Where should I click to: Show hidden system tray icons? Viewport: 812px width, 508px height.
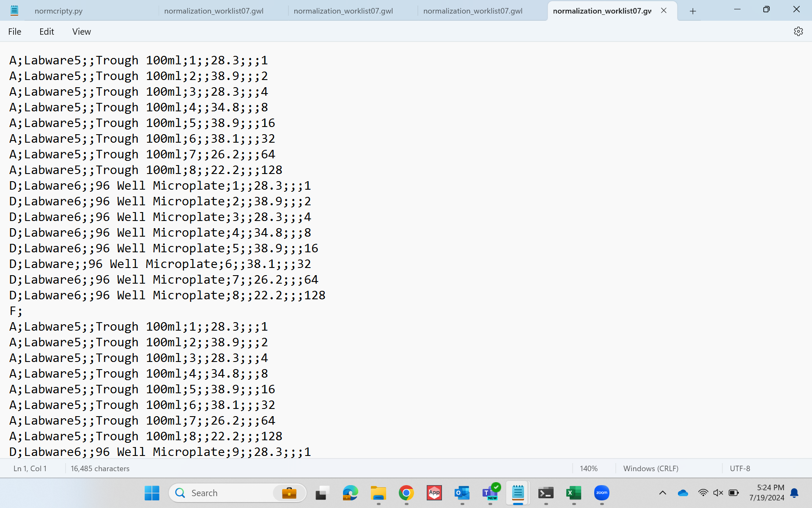coord(663,493)
